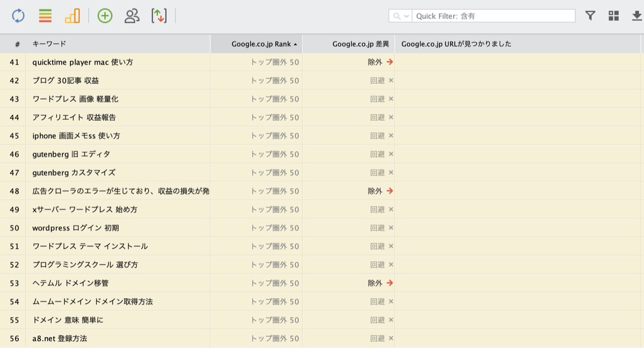Select keyword gutenberg 旧 エディタ
644x348 pixels.
71,154
